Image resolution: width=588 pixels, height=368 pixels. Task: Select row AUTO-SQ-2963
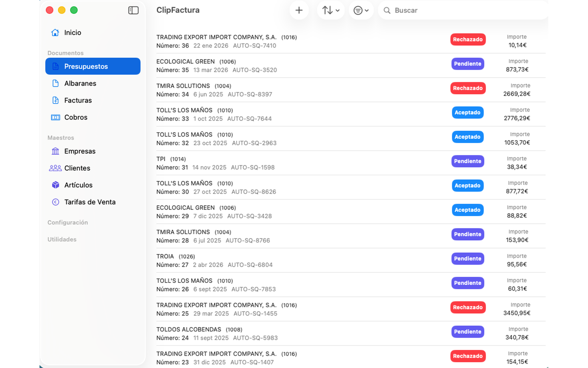[351, 138]
